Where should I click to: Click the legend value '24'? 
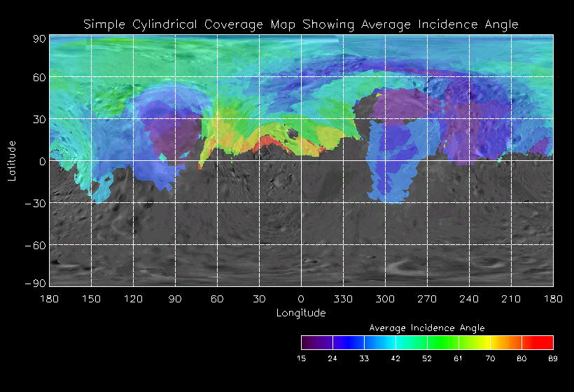pos(332,358)
